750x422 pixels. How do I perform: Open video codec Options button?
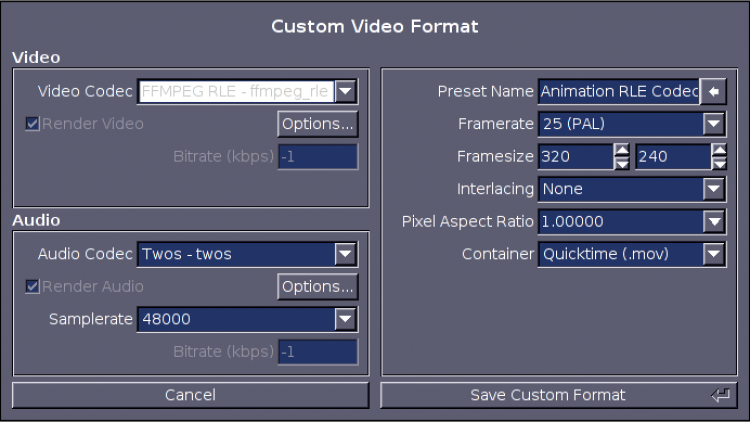pyautogui.click(x=317, y=124)
